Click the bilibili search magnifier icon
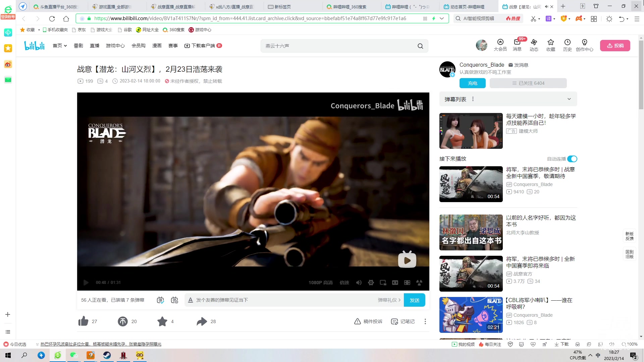The image size is (644, 362). (x=420, y=46)
